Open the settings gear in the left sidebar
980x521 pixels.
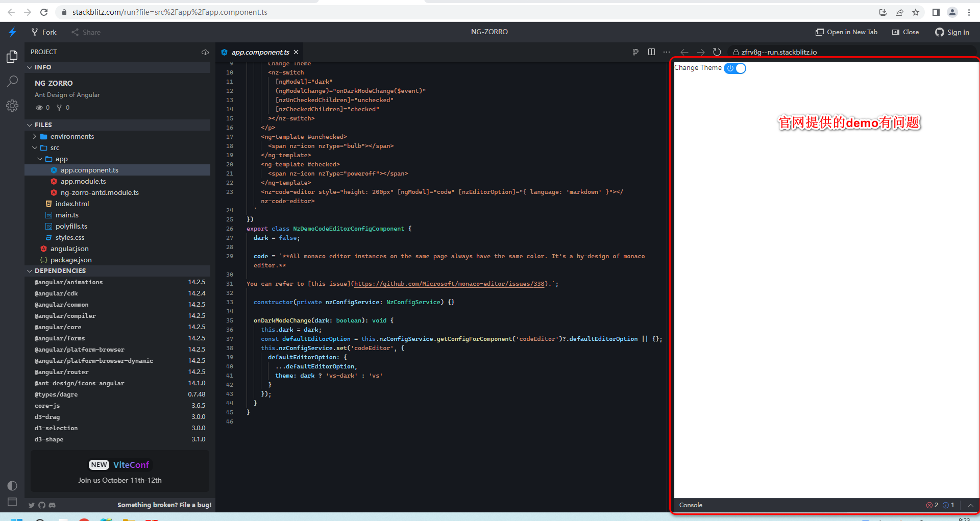click(12, 106)
